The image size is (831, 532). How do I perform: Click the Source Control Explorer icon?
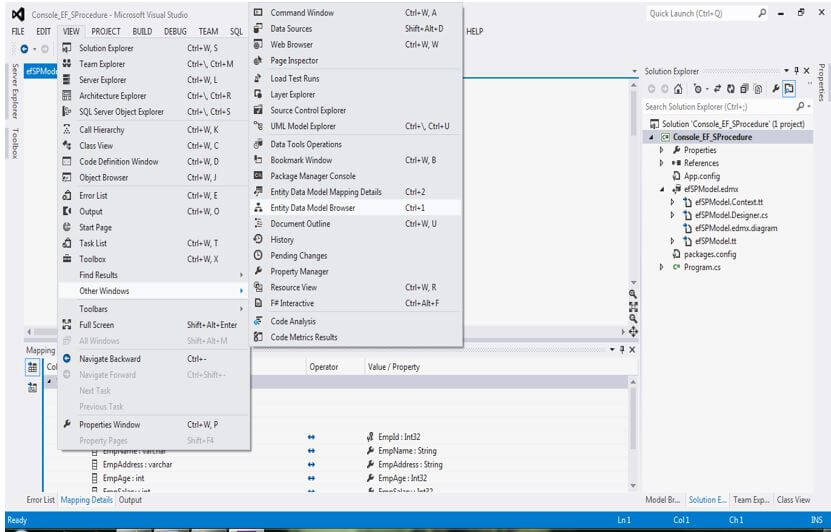click(258, 110)
